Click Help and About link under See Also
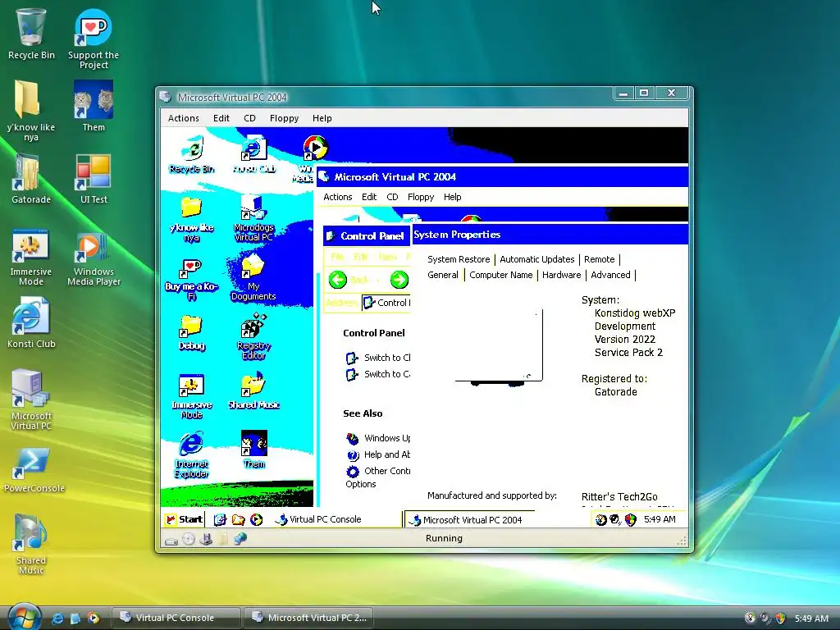This screenshot has height=630, width=840. click(x=378, y=454)
